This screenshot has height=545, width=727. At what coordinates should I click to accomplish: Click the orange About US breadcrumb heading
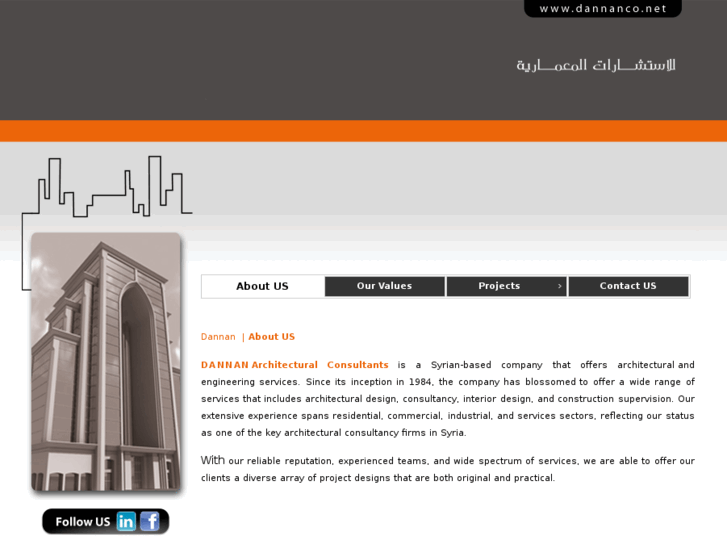pos(272,337)
